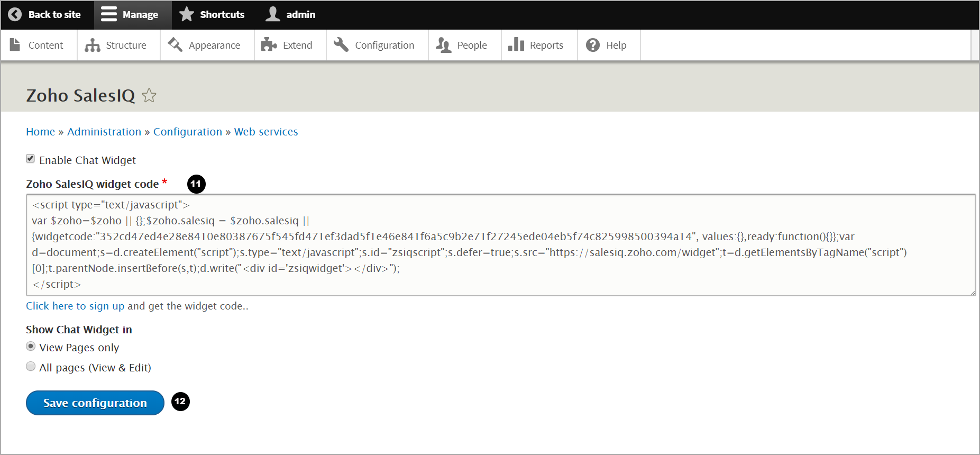Viewport: 980px width, 455px height.
Task: Follow the Click here to sign up link
Action: (75, 306)
